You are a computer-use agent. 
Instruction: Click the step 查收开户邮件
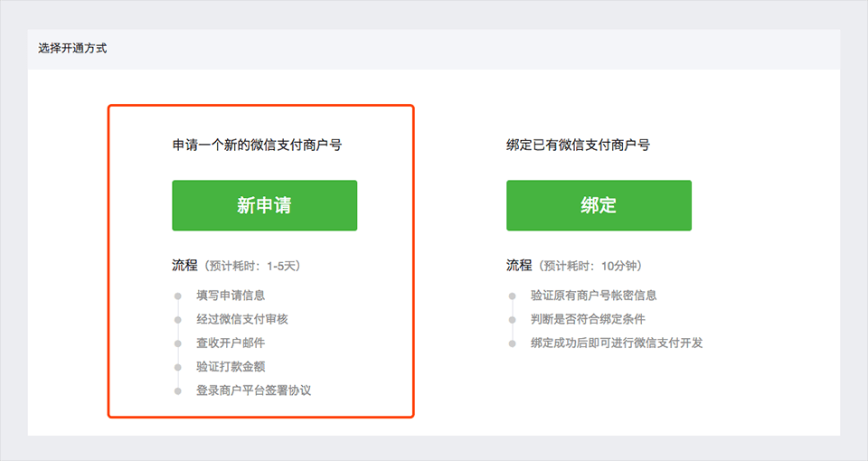pos(231,343)
